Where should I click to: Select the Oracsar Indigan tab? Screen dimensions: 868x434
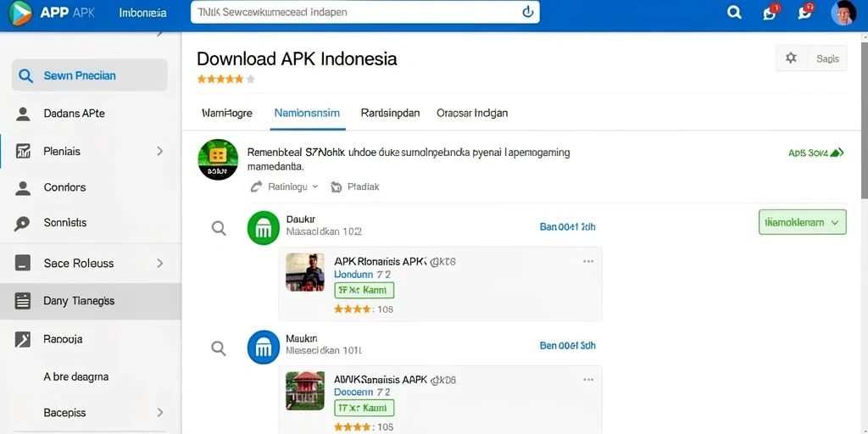click(x=472, y=113)
